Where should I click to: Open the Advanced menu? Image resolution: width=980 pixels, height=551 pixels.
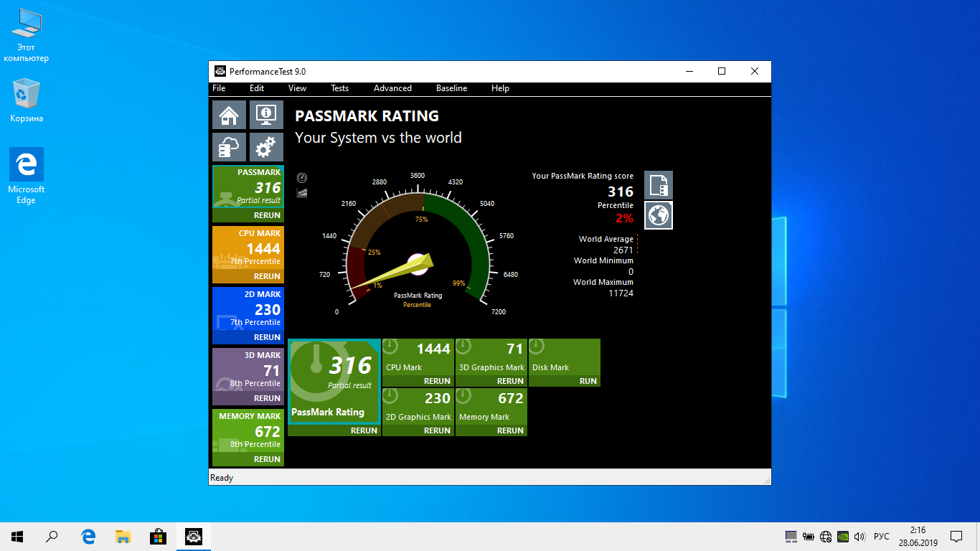click(x=392, y=88)
